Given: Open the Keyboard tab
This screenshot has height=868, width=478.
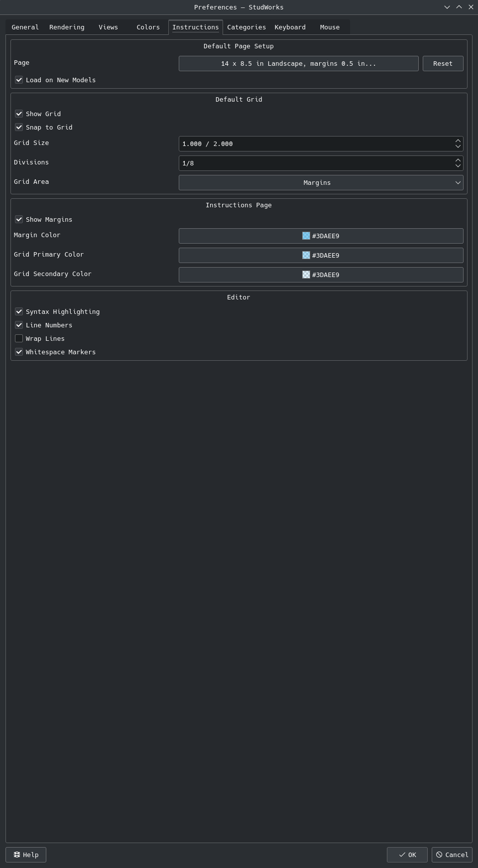Looking at the screenshot, I should tap(290, 27).
